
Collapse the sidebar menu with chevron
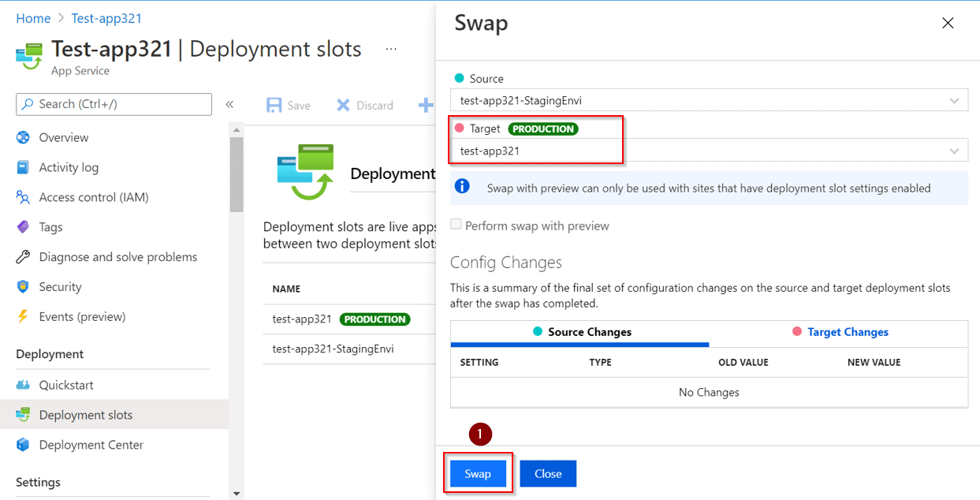(x=229, y=104)
